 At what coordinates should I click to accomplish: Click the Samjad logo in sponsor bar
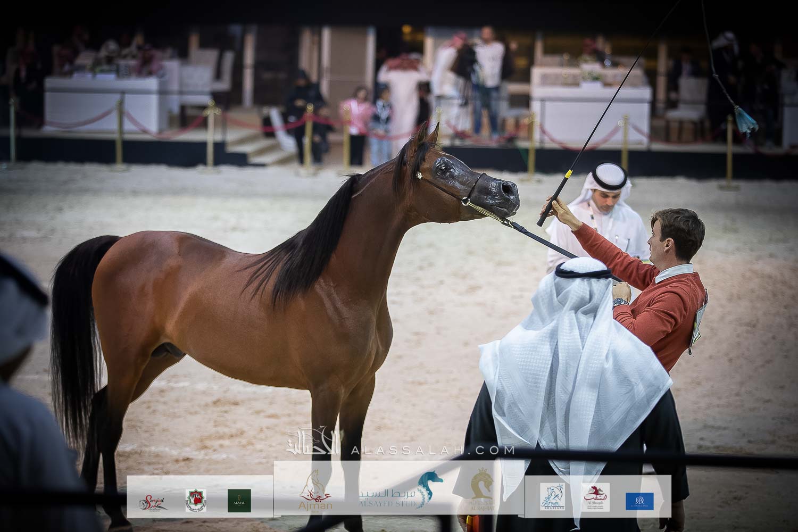154,501
